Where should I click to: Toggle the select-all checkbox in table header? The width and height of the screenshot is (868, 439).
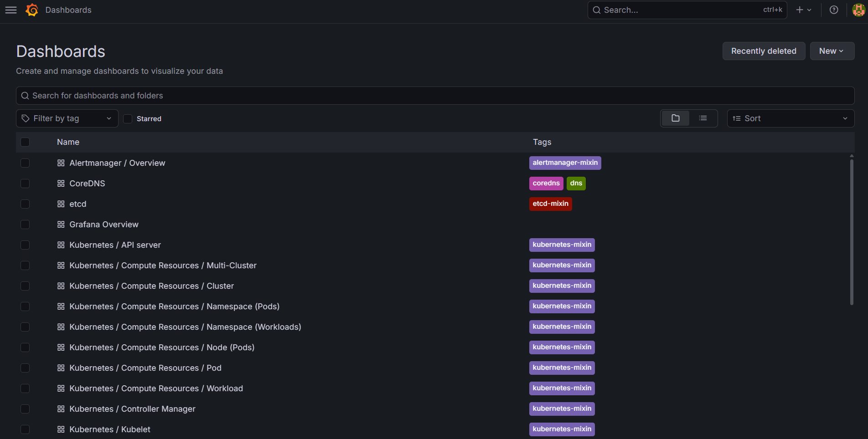[x=25, y=142]
